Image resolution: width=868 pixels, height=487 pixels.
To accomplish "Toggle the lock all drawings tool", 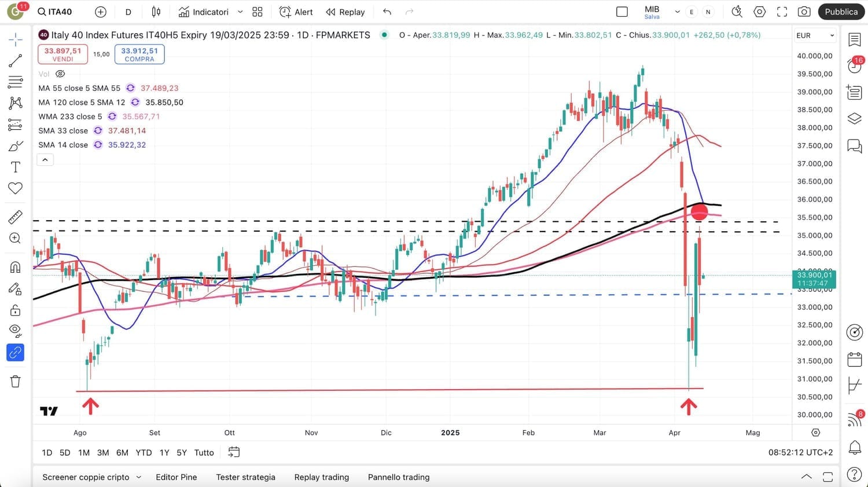I will pyautogui.click(x=15, y=310).
